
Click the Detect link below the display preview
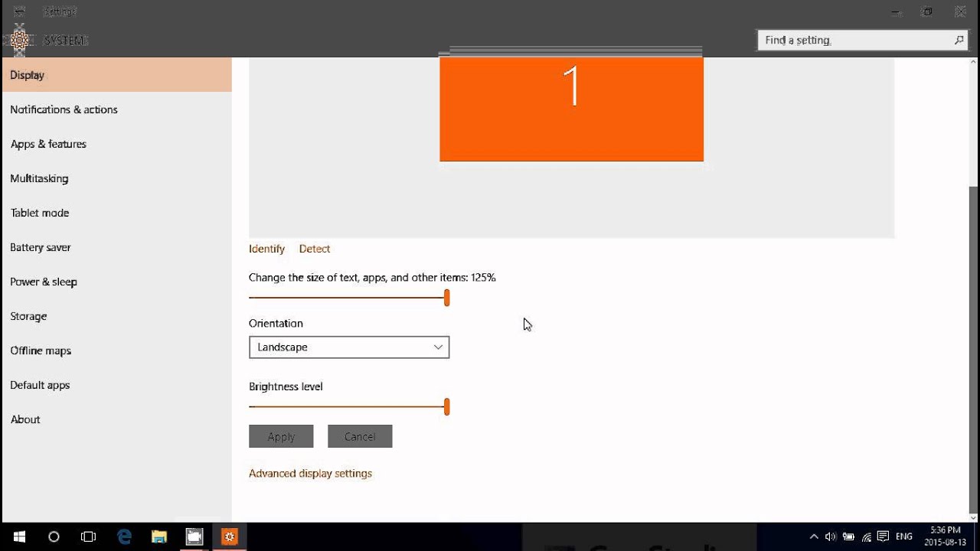pos(314,248)
